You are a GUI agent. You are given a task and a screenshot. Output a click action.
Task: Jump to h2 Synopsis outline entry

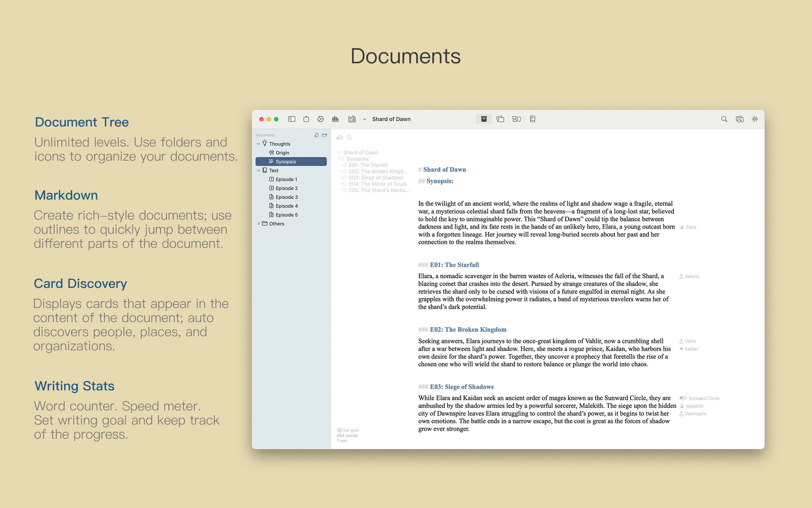click(x=354, y=159)
